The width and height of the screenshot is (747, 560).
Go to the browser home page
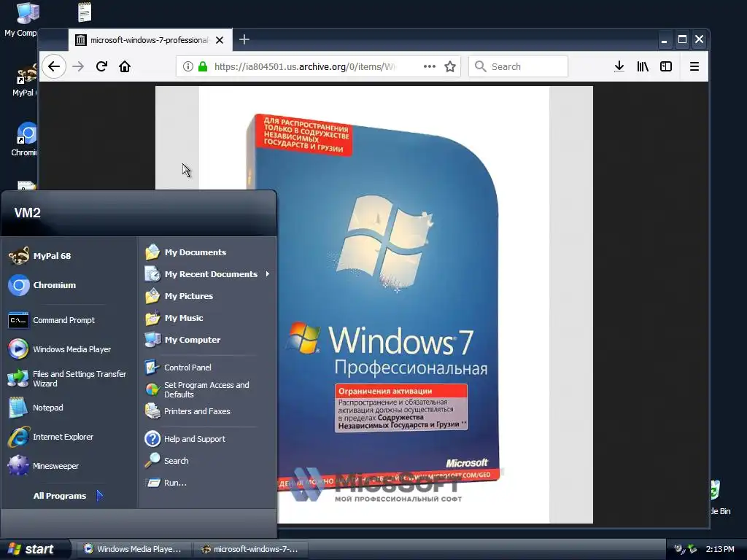[125, 66]
